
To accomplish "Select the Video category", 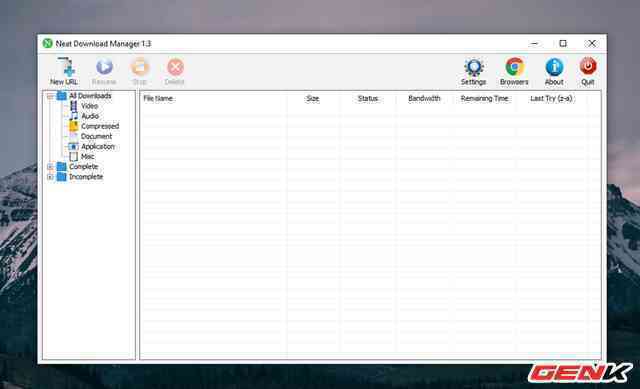I will [x=89, y=106].
